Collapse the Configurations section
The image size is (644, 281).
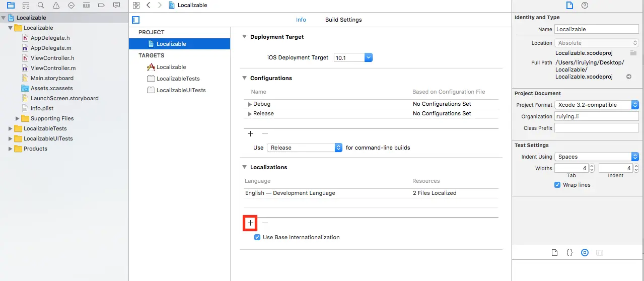245,78
